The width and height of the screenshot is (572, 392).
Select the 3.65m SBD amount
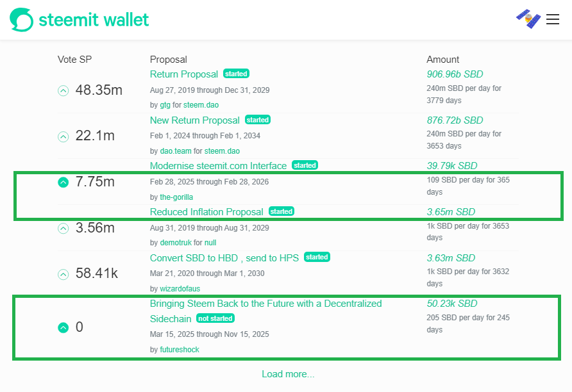pos(451,212)
